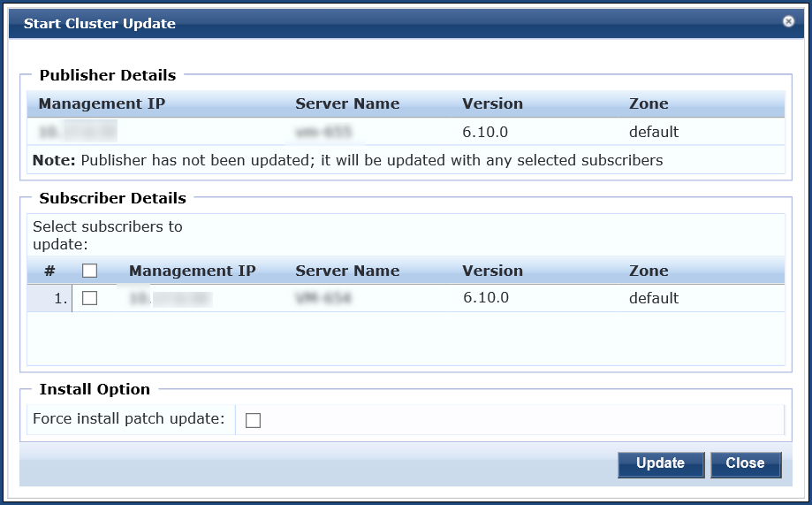Select publisher version value 6.10.0
The height and width of the screenshot is (505, 812).
pos(485,132)
